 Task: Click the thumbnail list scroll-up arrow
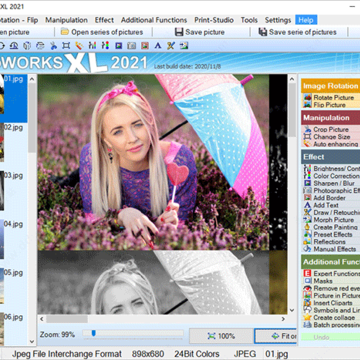[32, 79]
